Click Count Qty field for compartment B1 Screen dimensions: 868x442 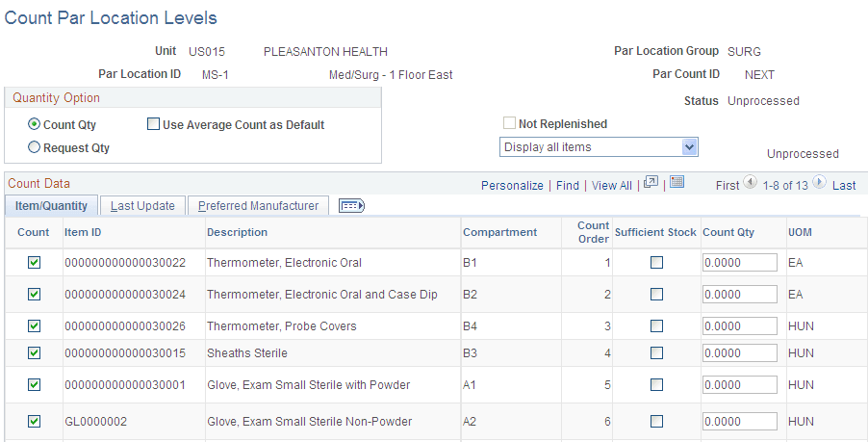(740, 263)
